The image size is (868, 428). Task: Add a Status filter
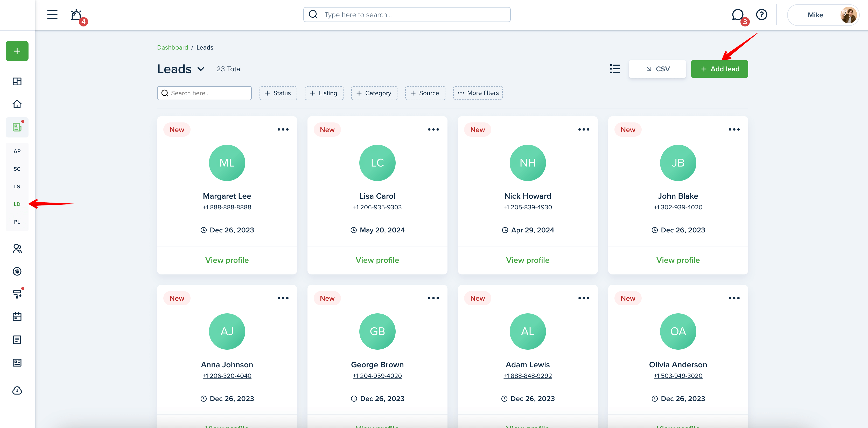278,93
